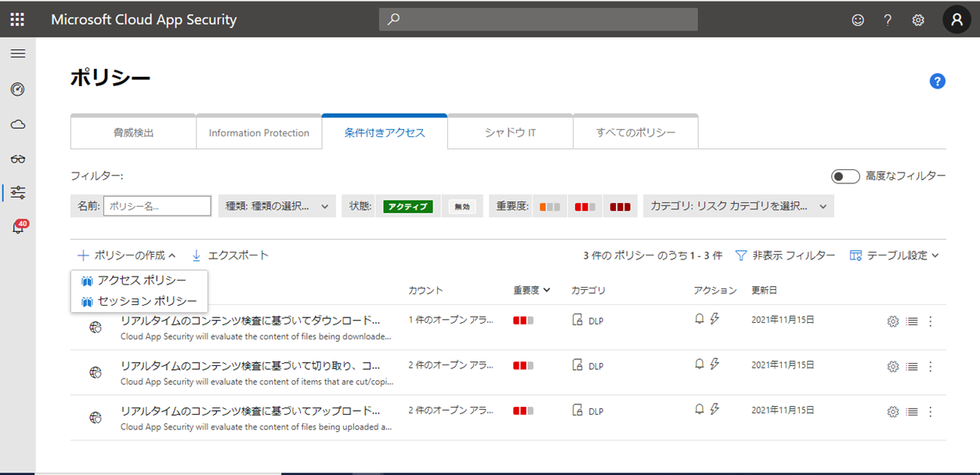Toggle the 無効 status filter
The image size is (980, 475).
(x=462, y=207)
